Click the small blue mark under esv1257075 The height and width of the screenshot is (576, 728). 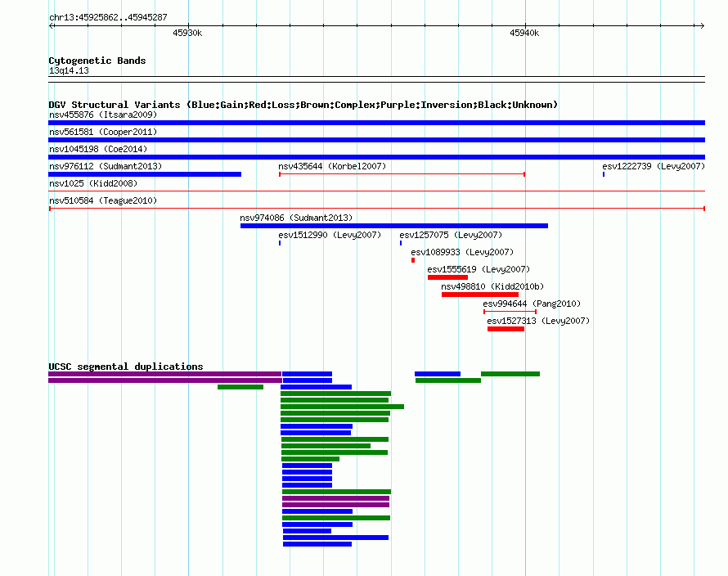point(401,243)
